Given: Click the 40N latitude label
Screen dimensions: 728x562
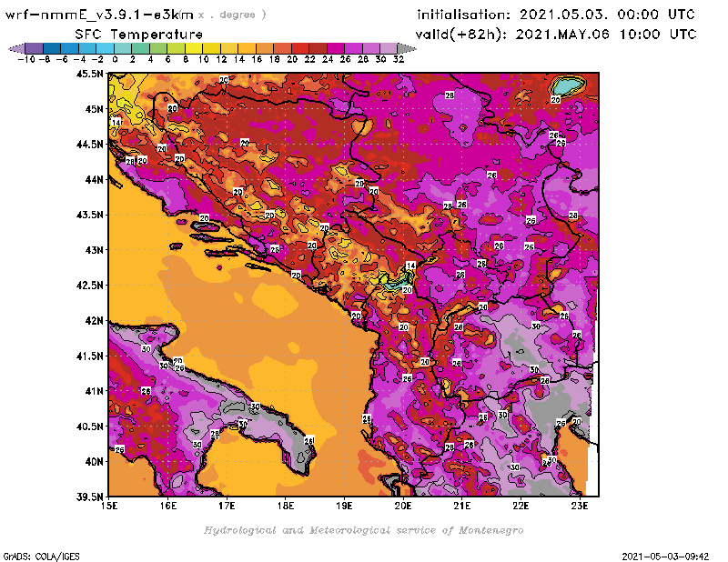Looking at the screenshot, I should point(95,462).
